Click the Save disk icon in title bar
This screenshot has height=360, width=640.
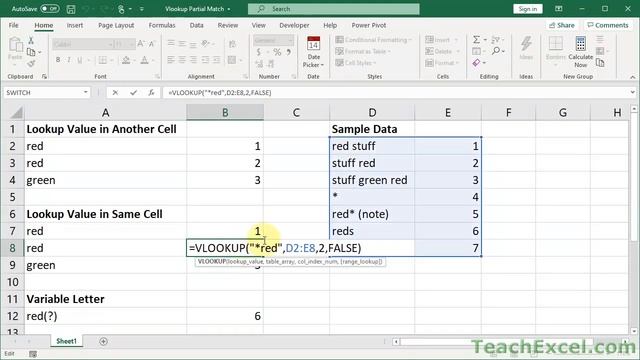point(71,9)
